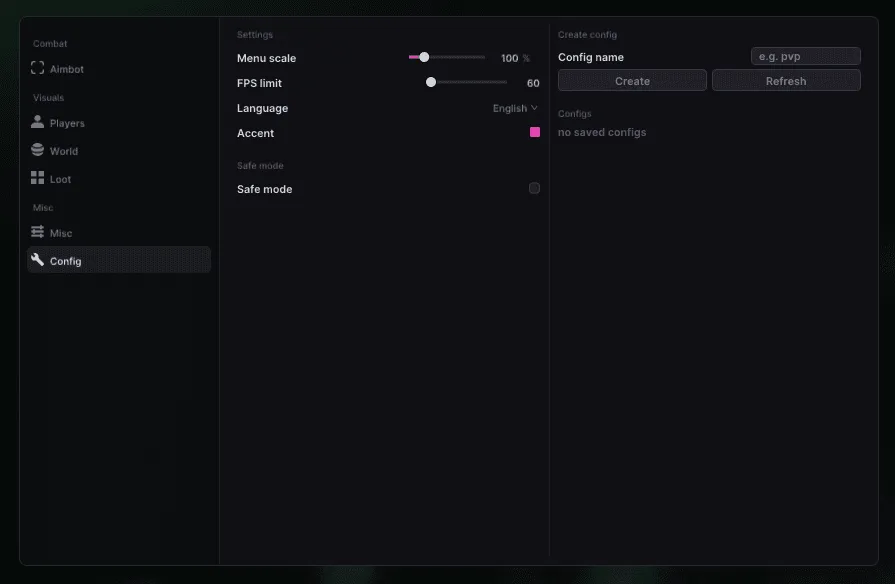Click the Config wrench icon

pos(38,259)
